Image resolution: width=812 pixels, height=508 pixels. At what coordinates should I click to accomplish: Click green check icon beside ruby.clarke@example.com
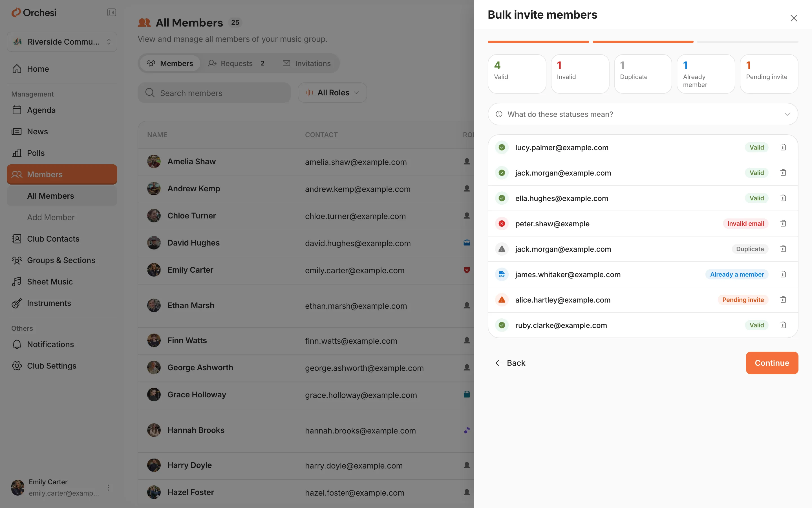pyautogui.click(x=502, y=325)
